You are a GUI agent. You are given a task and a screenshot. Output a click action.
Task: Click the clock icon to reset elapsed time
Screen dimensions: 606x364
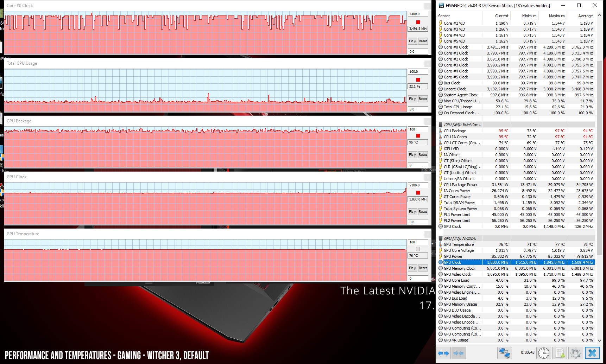(x=544, y=353)
